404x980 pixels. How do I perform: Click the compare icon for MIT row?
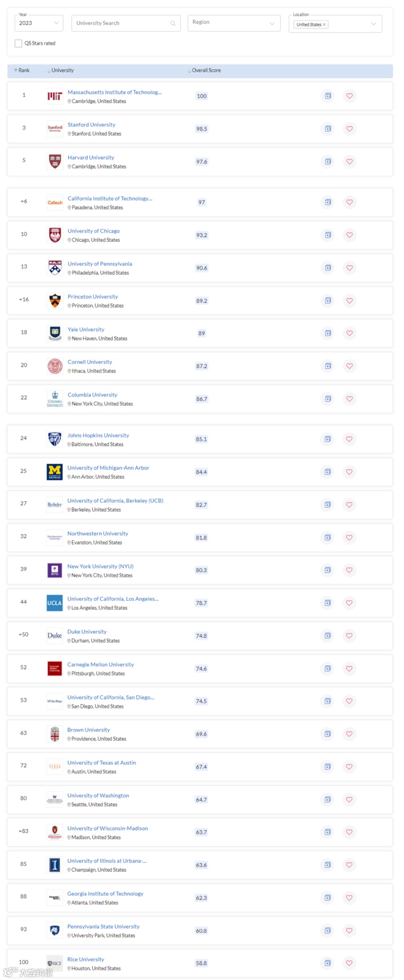click(328, 96)
